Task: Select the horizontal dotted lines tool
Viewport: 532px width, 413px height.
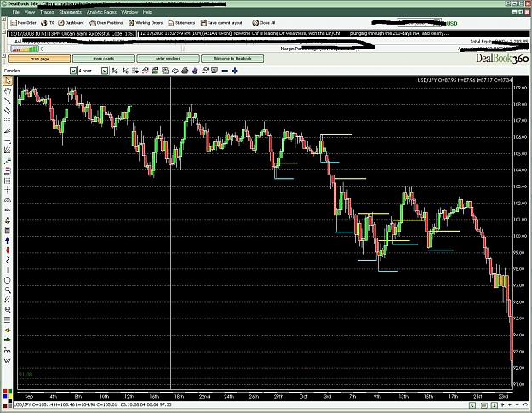Action: point(8,120)
